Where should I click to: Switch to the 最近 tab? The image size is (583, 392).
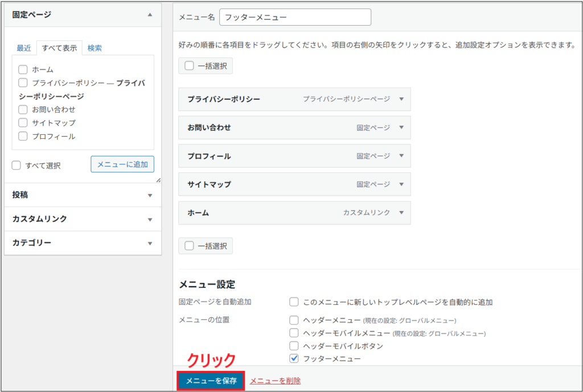[x=23, y=48]
